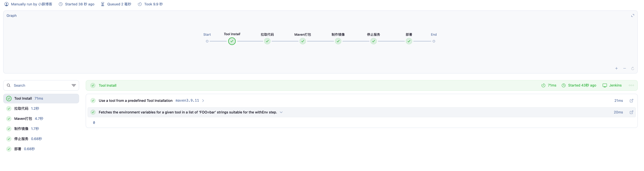Click the 71ms duration timer icon
Image resolution: width=644 pixels, height=171 pixels.
543,85
